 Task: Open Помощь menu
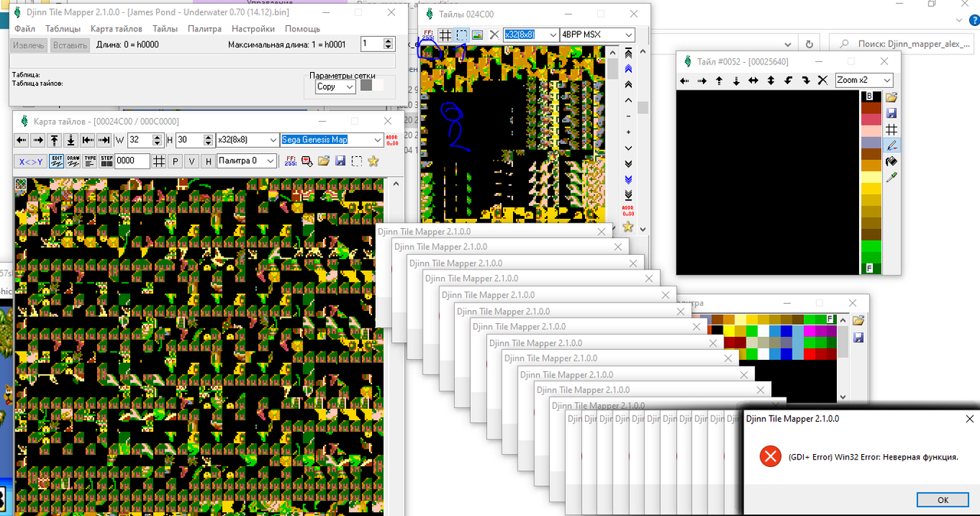[302, 29]
